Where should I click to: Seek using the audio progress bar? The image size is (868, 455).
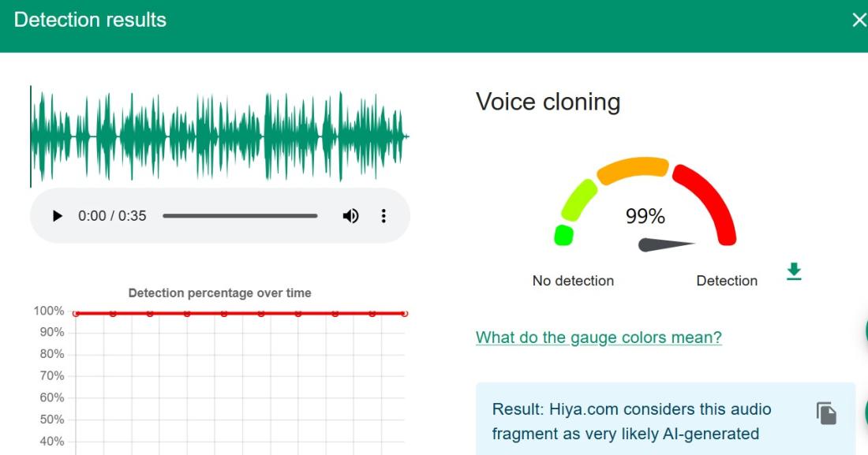point(240,216)
